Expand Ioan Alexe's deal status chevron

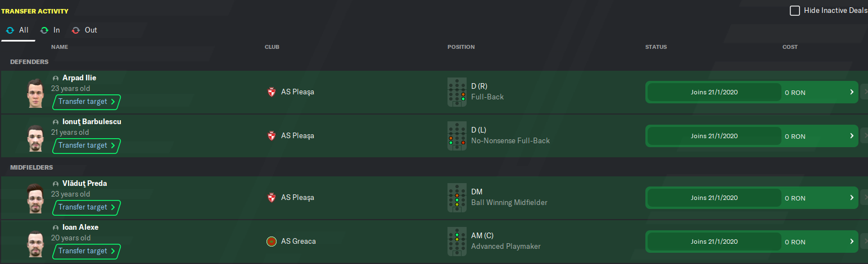(x=852, y=242)
